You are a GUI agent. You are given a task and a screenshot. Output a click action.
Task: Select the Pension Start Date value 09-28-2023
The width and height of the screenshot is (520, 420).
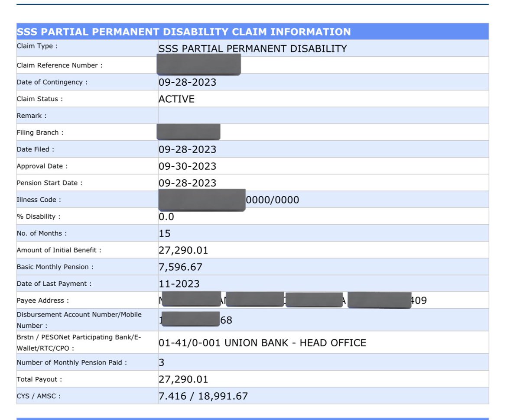coord(187,183)
